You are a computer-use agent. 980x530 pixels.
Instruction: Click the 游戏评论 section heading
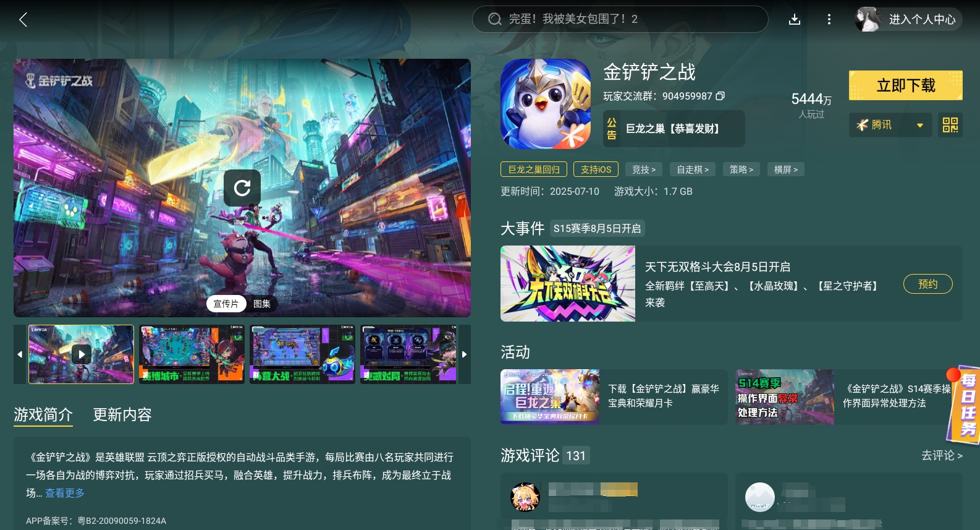[530, 456]
